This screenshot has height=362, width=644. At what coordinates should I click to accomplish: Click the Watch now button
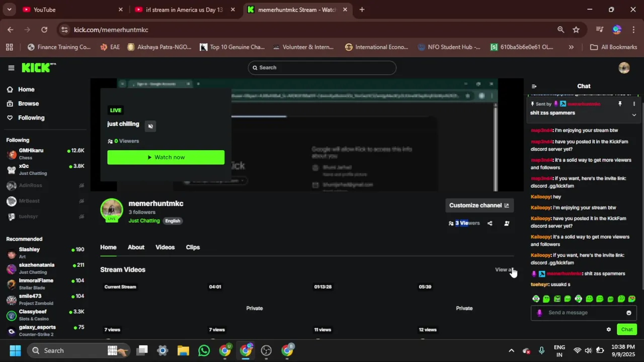click(x=166, y=157)
